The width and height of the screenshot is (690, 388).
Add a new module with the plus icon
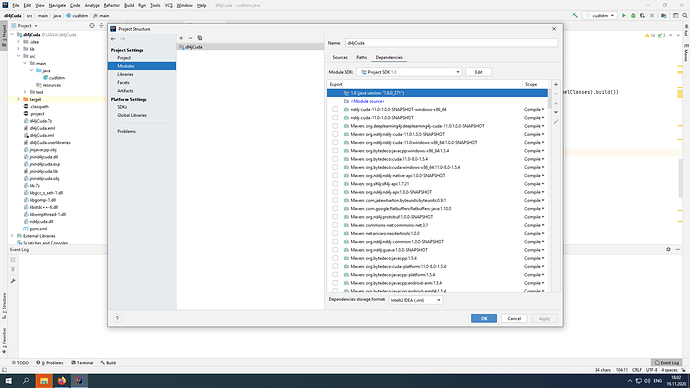pyautogui.click(x=181, y=38)
